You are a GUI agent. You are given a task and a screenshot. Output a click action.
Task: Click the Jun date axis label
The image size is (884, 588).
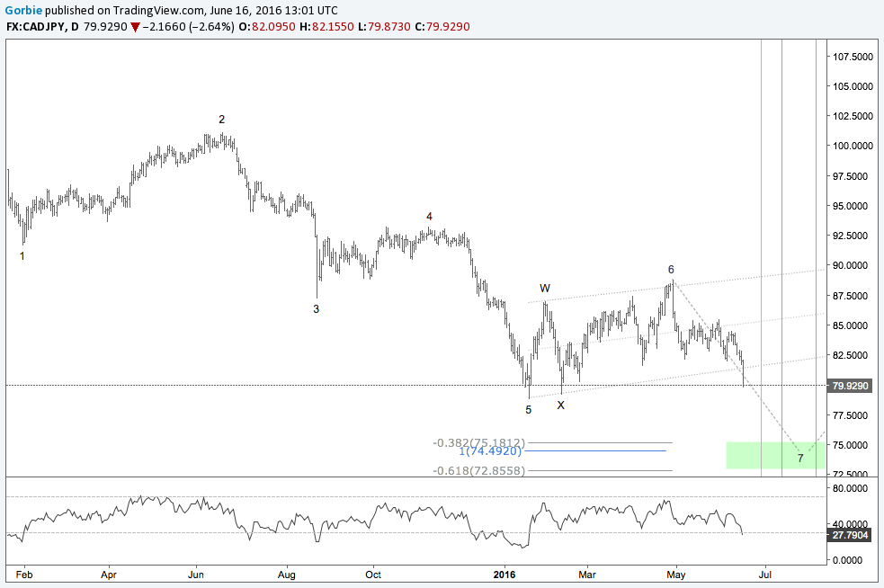pos(196,575)
